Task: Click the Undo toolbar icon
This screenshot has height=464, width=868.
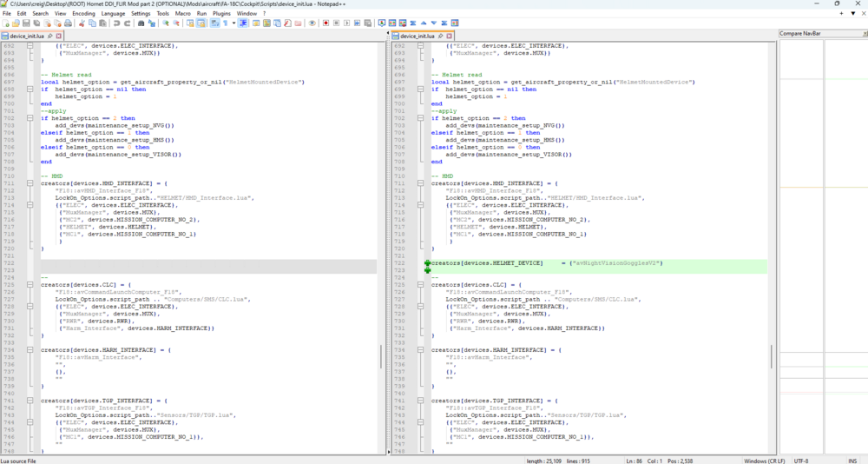Action: [x=115, y=23]
